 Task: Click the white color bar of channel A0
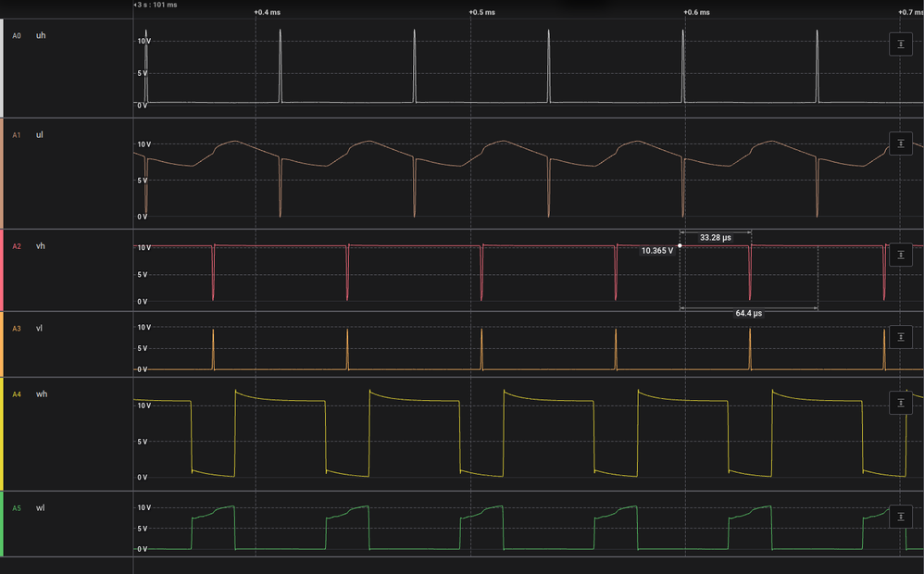click(2, 68)
